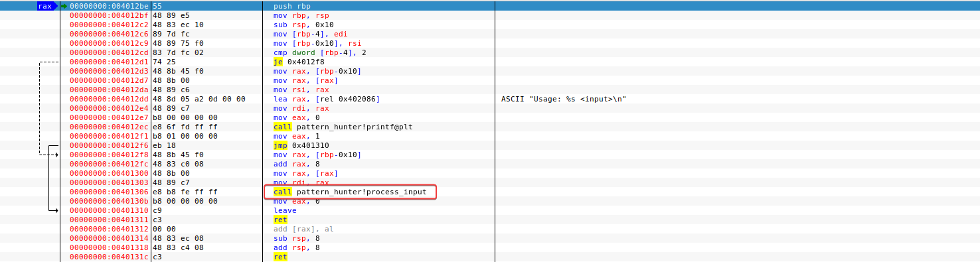Click the bytes column of cmp dword line
The width and height of the screenshot is (980, 262).
(171, 52)
